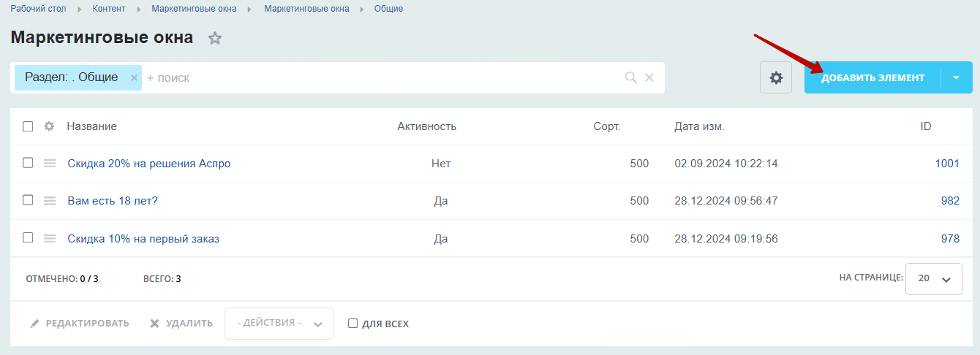Click into the '+ поиск' search field
Viewport: 980px width, 355px height.
click(x=380, y=77)
